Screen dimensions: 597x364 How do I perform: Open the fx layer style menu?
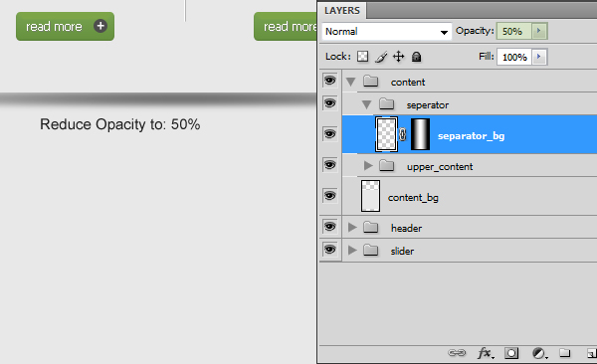pos(486,353)
